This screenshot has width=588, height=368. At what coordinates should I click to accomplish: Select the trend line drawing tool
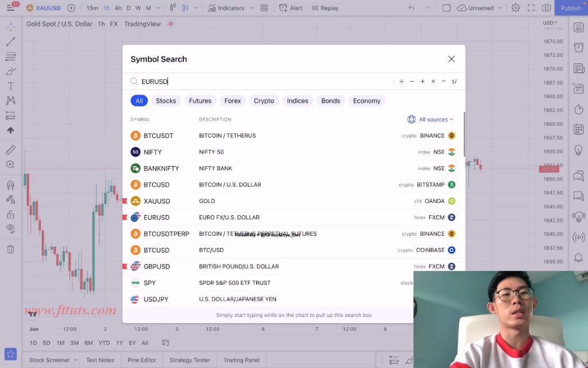click(x=10, y=41)
